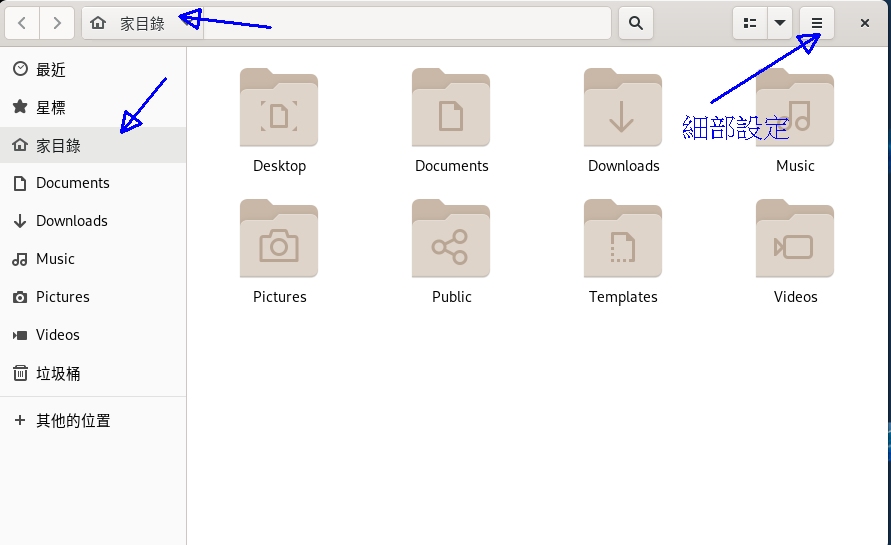
Task: Go to Downloads in the sidebar
Action: click(x=71, y=221)
